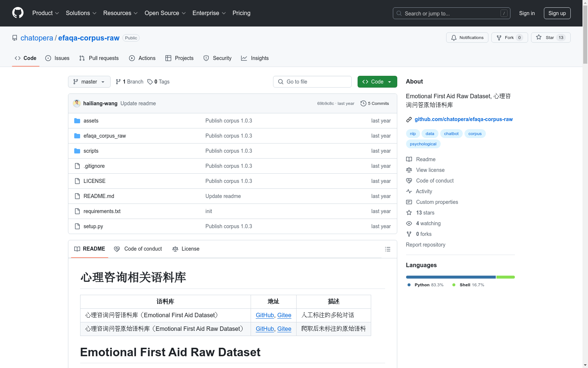Click the Notifications bell button
The image size is (588, 368).
(467, 38)
